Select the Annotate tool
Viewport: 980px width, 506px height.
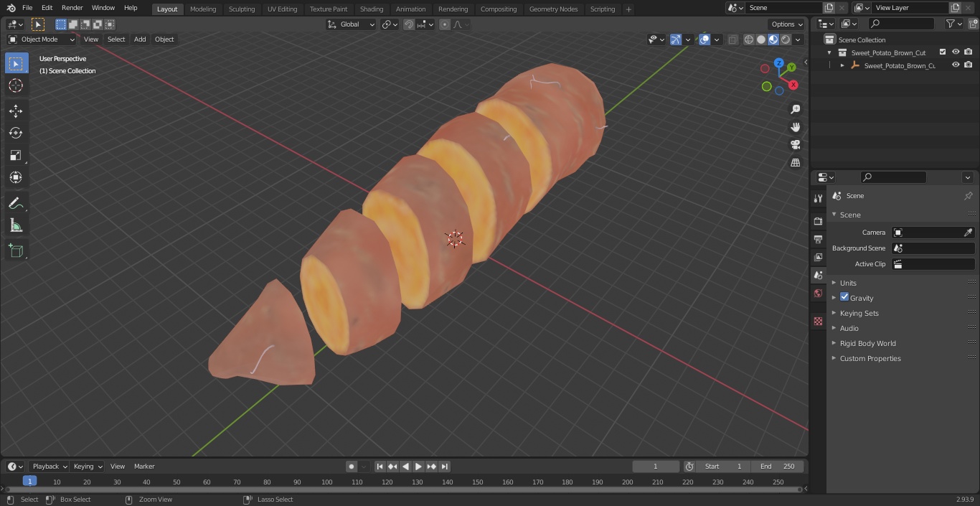16,203
